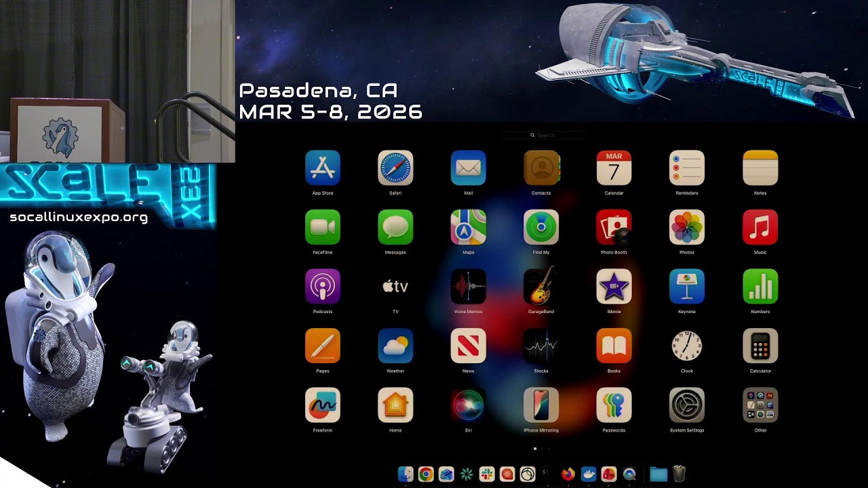Viewport: 868px width, 488px height.
Task: Open the blue folder in the Dock
Action: point(658,474)
